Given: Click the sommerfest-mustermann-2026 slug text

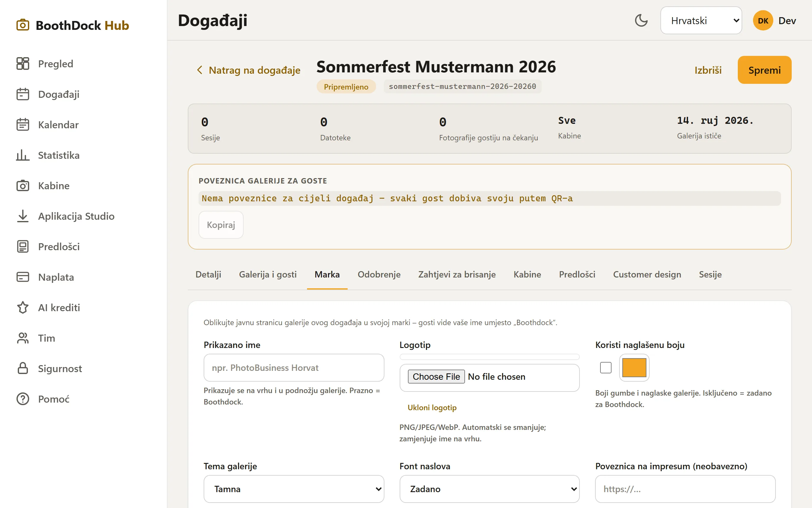Looking at the screenshot, I should pyautogui.click(x=462, y=86).
